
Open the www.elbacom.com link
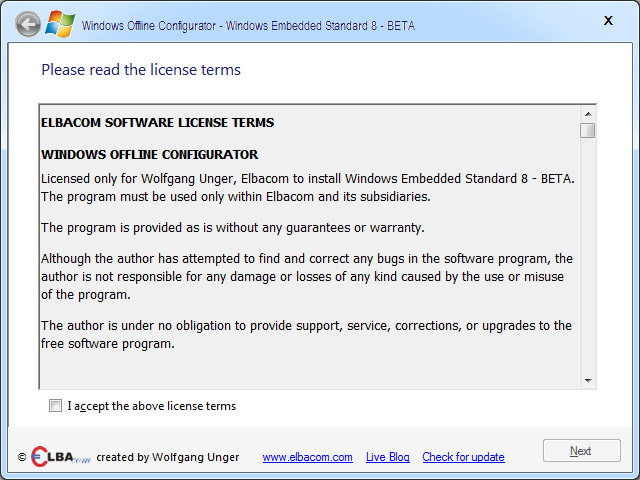(307, 457)
